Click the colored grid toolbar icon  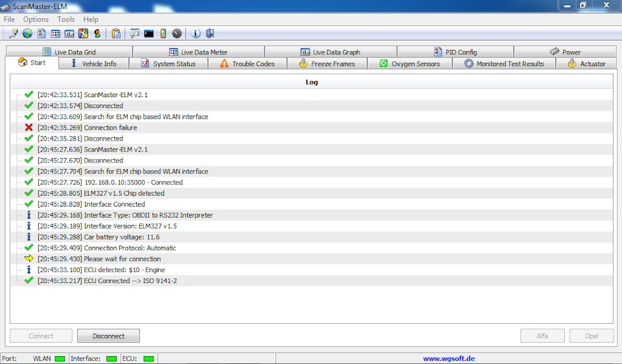click(x=56, y=34)
